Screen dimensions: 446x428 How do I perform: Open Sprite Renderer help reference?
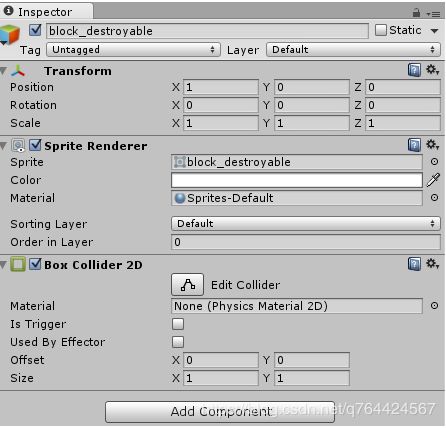click(414, 145)
